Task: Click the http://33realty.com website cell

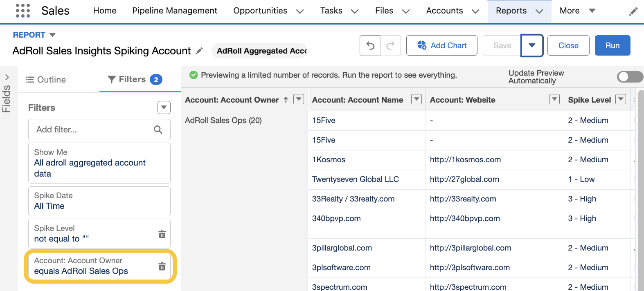Action: [x=494, y=199]
